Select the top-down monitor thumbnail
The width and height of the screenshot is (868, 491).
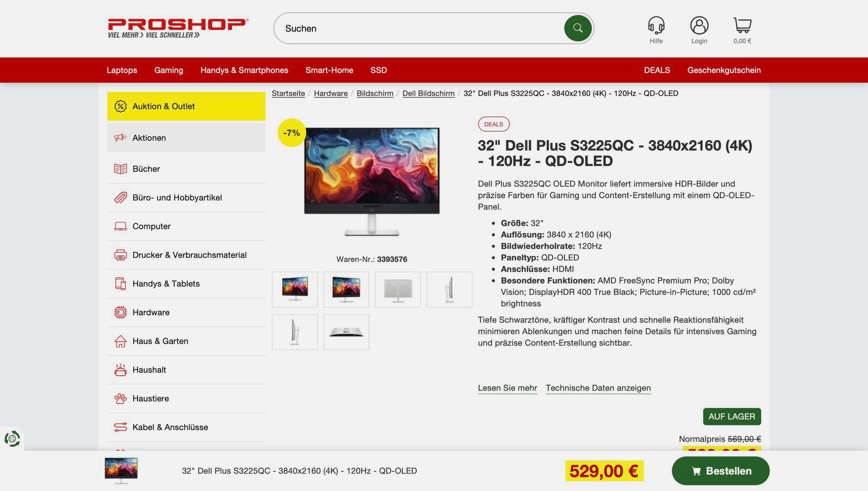(x=346, y=332)
